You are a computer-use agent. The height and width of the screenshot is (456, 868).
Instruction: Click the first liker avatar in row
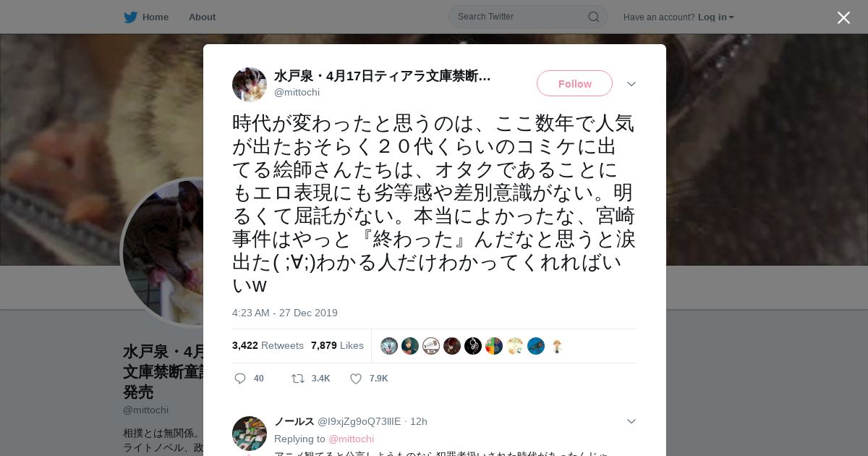389,346
